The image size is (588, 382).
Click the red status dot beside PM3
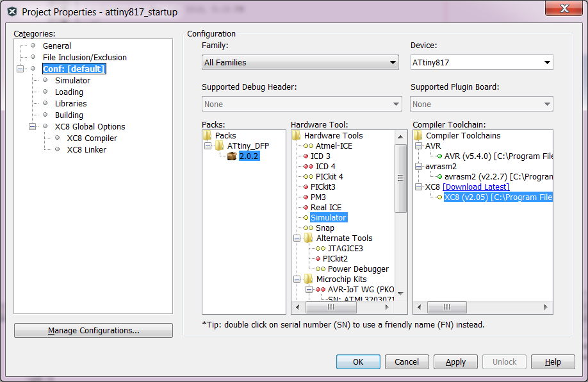coord(306,197)
